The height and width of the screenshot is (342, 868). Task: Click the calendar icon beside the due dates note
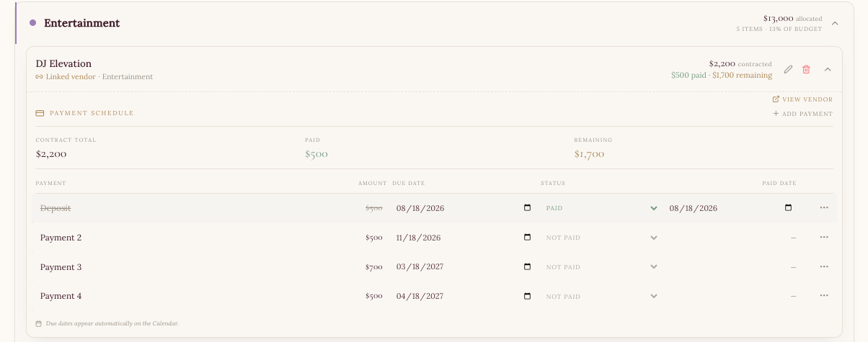point(39,324)
